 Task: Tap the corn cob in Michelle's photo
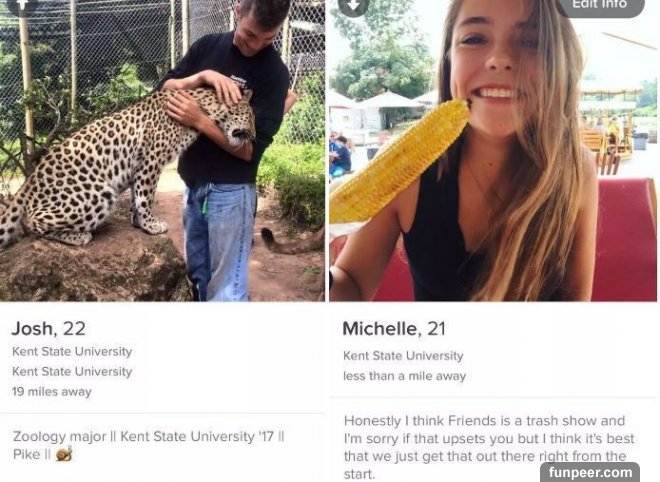[x=399, y=161]
